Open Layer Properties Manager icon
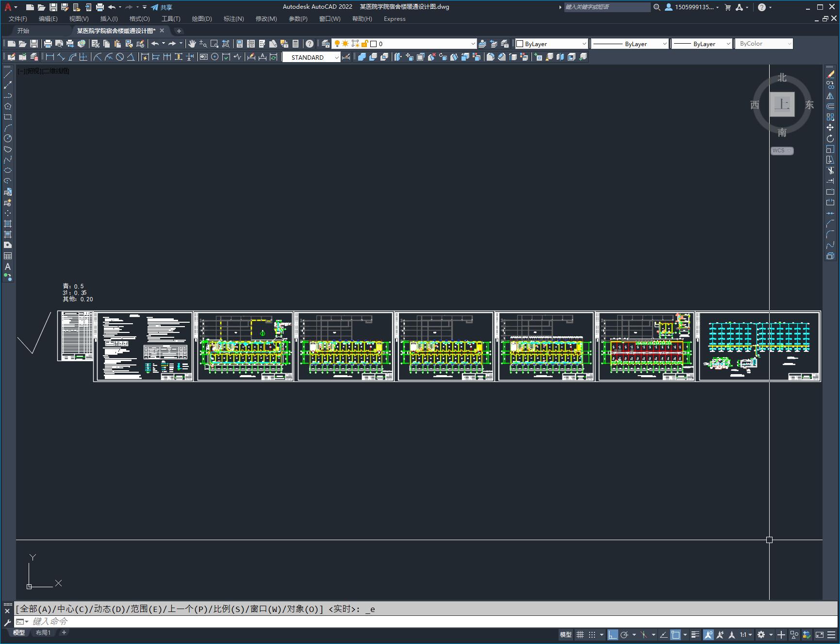Viewport: 840px width, 644px height. (x=326, y=44)
